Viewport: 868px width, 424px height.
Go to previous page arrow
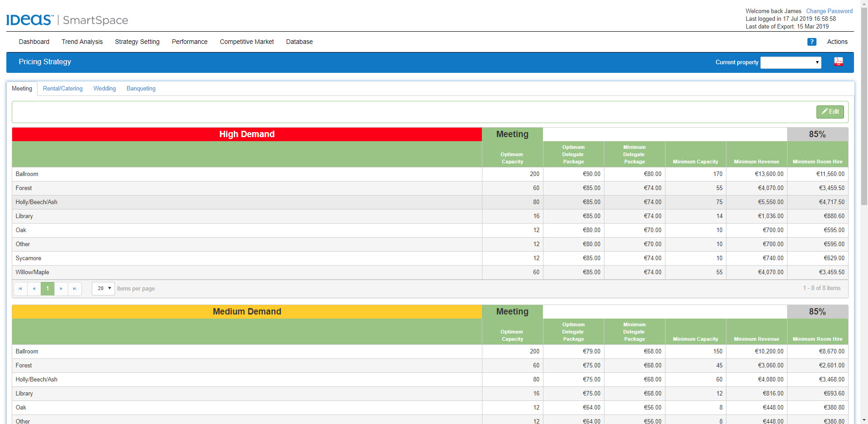[34, 289]
